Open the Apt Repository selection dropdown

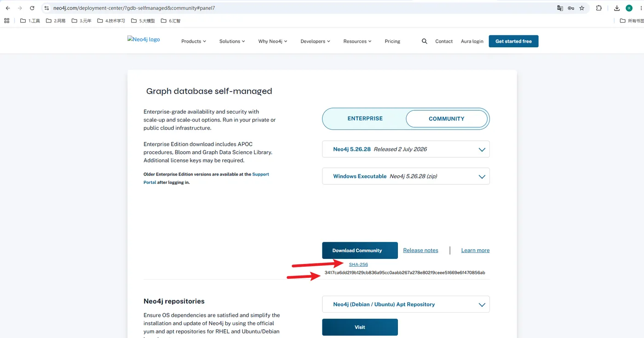click(406, 304)
